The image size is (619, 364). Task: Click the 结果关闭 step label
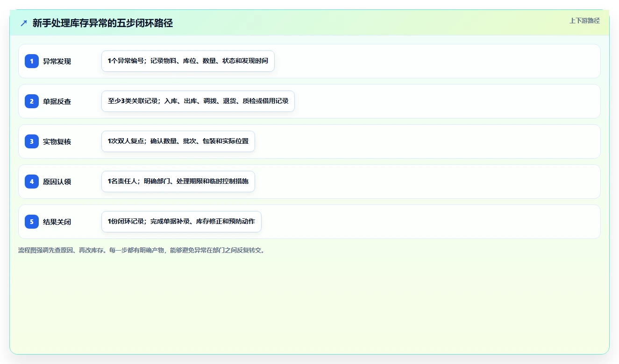[57, 222]
